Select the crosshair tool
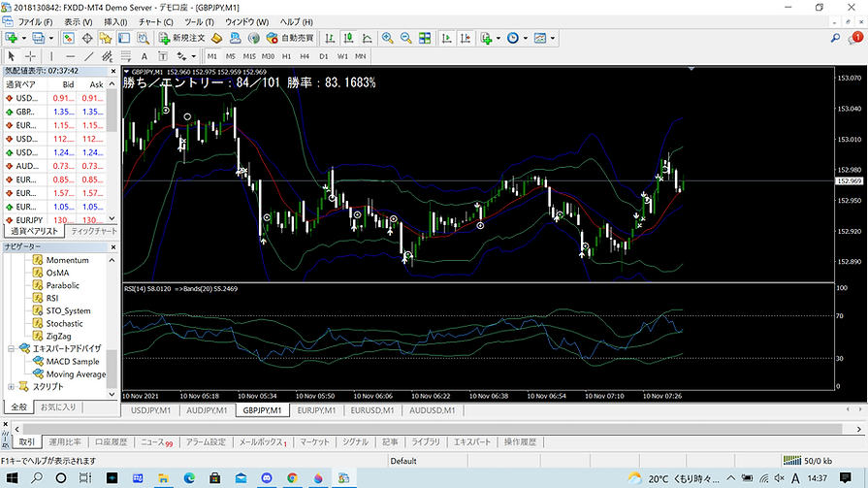Screen dimensions: 868x488 tap(30, 56)
